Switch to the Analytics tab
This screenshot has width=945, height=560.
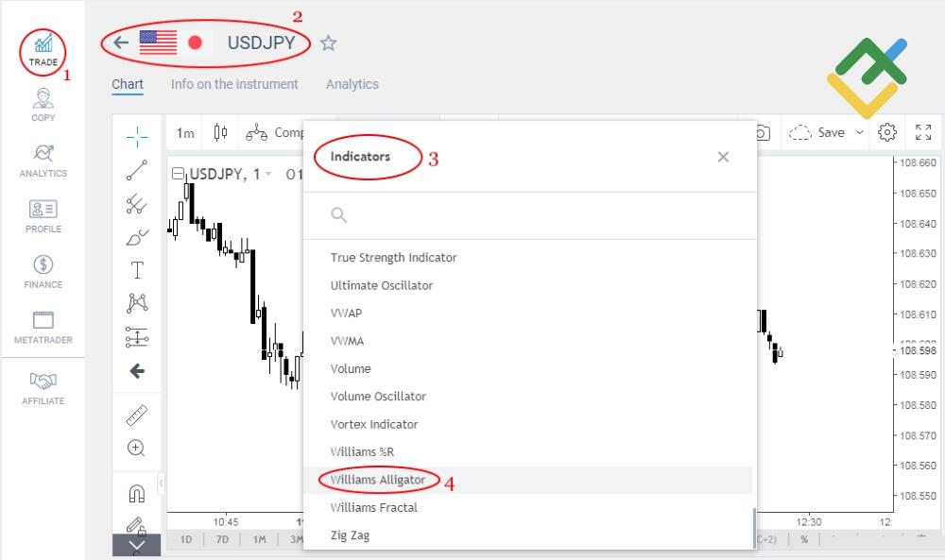point(352,84)
